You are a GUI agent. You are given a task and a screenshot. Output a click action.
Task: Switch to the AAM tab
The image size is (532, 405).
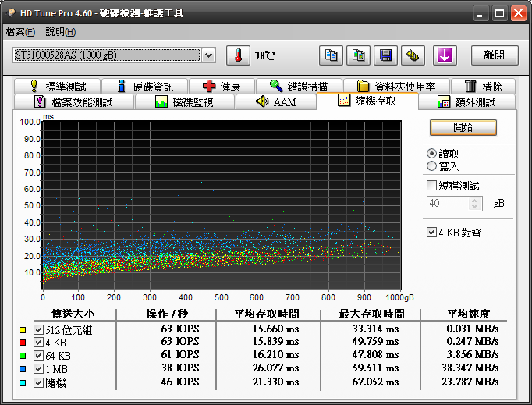click(x=276, y=102)
